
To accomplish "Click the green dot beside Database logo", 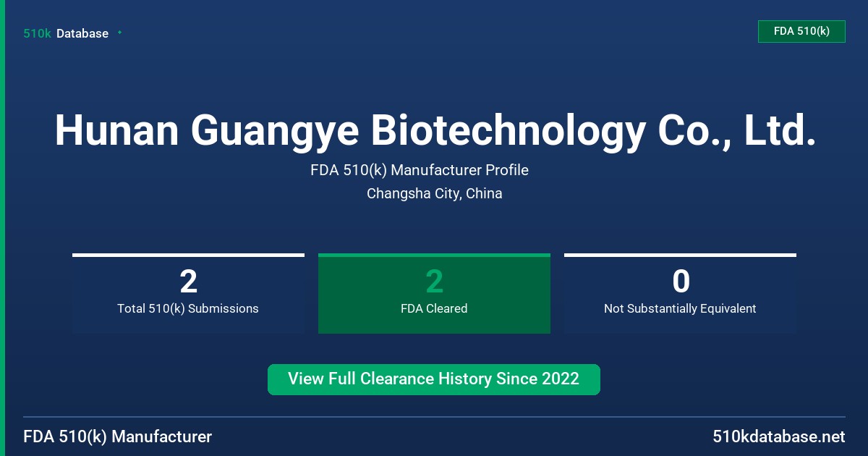I will click(x=119, y=33).
